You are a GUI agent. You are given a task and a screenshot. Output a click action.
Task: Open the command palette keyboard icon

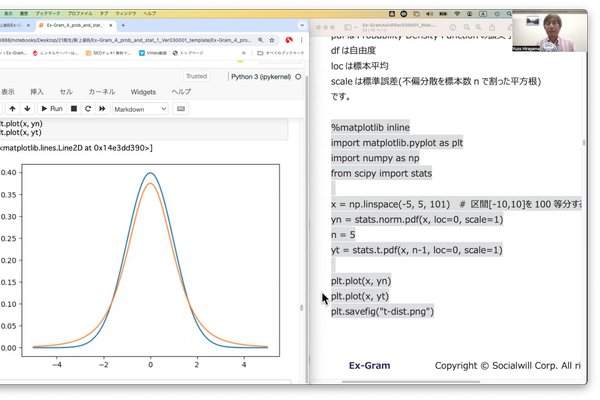pyautogui.click(x=181, y=109)
